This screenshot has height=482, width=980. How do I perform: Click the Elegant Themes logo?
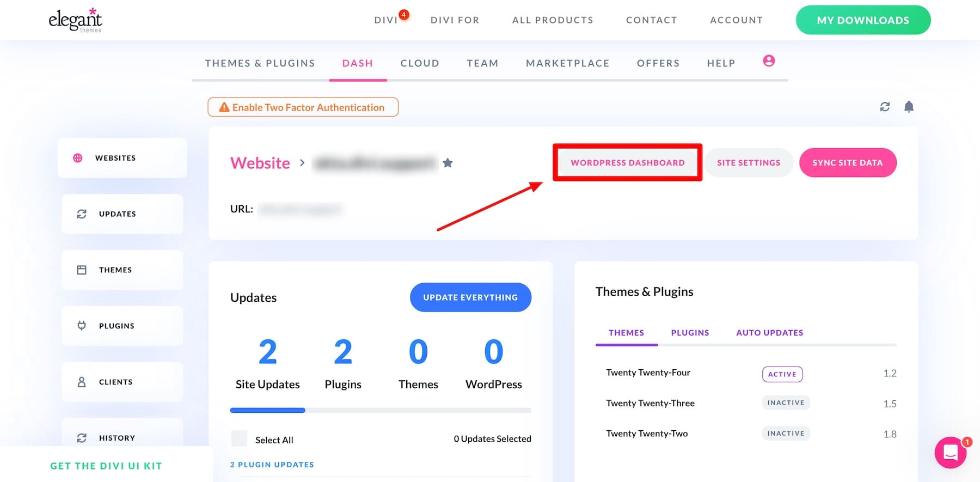point(76,20)
